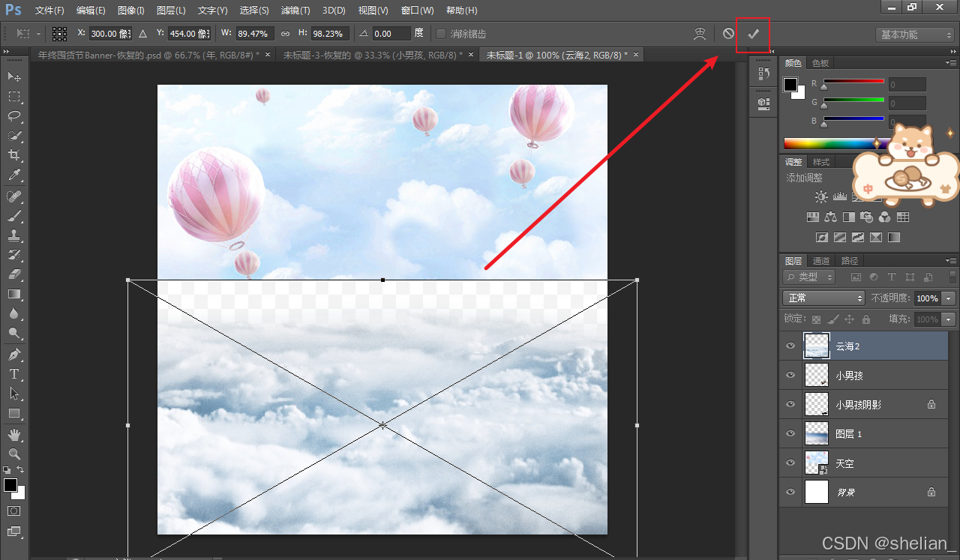This screenshot has width=960, height=560.
Task: Add a Photo Filter adjustment
Action: tap(866, 217)
